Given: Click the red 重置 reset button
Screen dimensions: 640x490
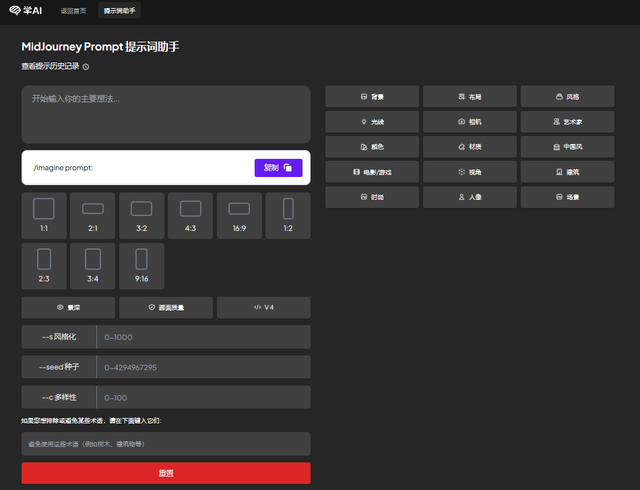Looking at the screenshot, I should pos(166,473).
